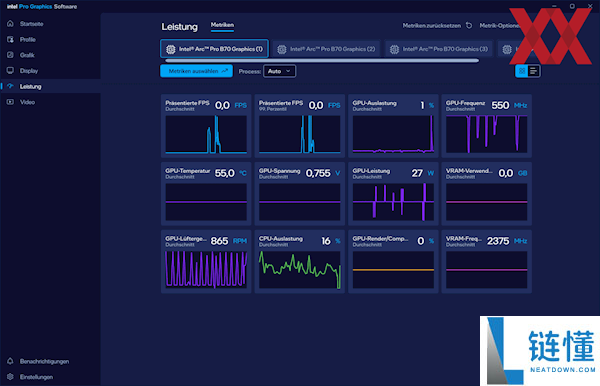Go to Profile in sidebar
600x386 pixels.
point(28,39)
